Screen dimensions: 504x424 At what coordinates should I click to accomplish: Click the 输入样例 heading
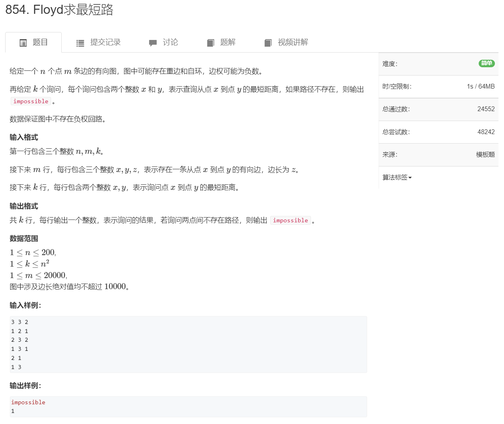(x=25, y=305)
